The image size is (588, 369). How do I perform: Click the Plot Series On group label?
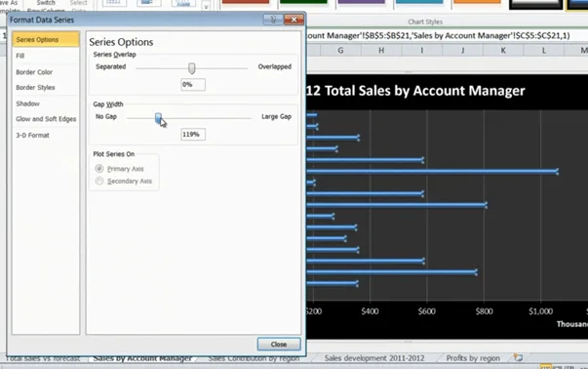[x=114, y=154]
